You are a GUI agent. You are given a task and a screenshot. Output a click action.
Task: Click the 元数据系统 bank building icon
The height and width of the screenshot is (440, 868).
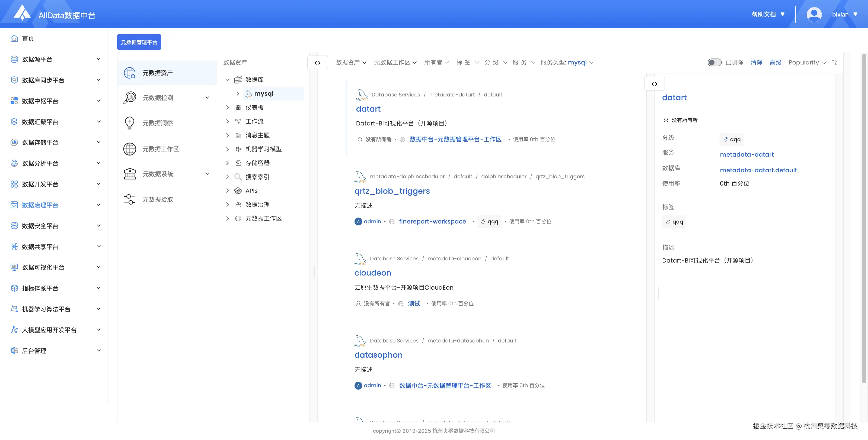(x=130, y=174)
